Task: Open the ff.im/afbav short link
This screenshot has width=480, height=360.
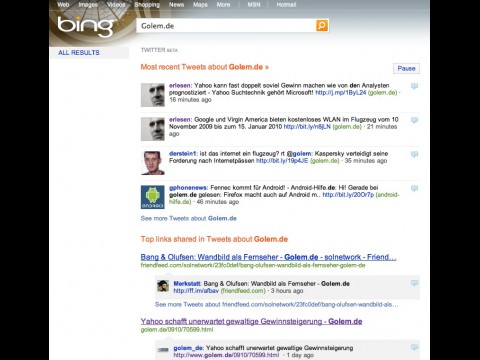Action: (196, 291)
